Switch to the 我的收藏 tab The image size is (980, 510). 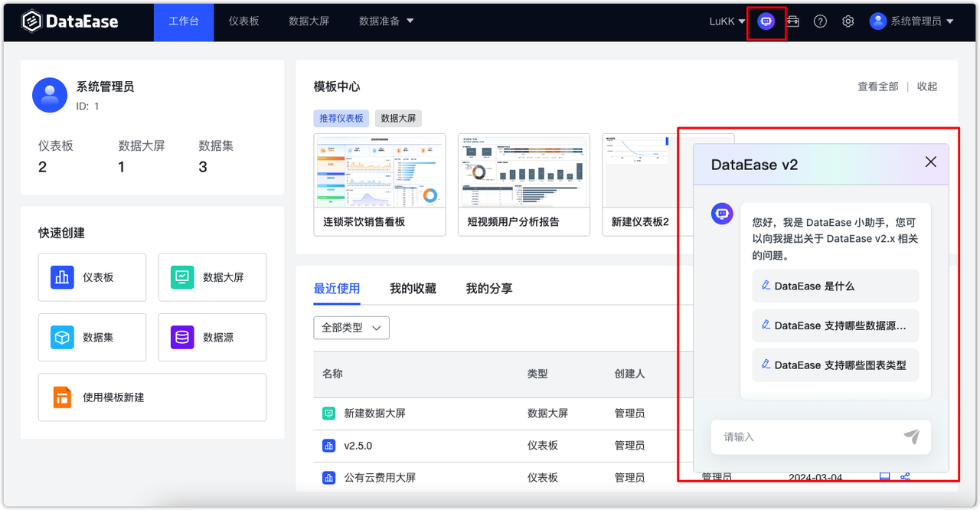414,289
